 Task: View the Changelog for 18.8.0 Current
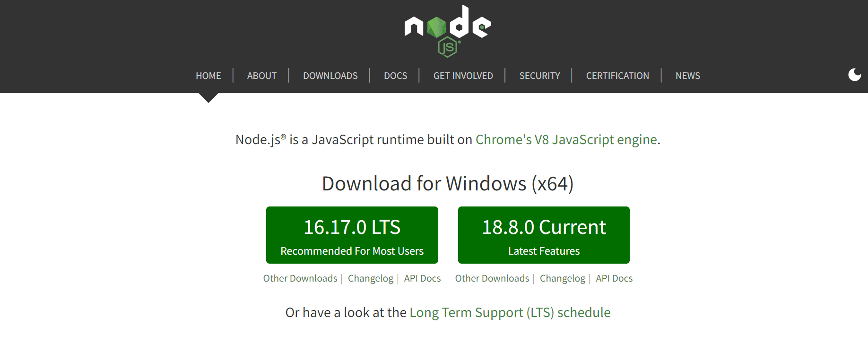(x=563, y=278)
